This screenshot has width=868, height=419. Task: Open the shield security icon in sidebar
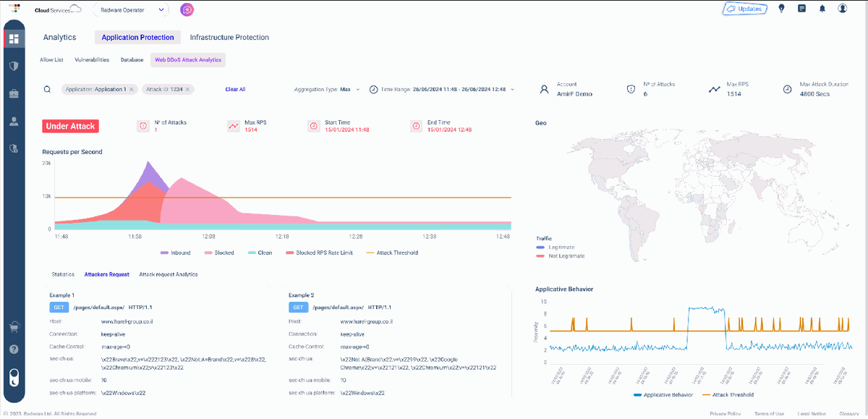14,66
